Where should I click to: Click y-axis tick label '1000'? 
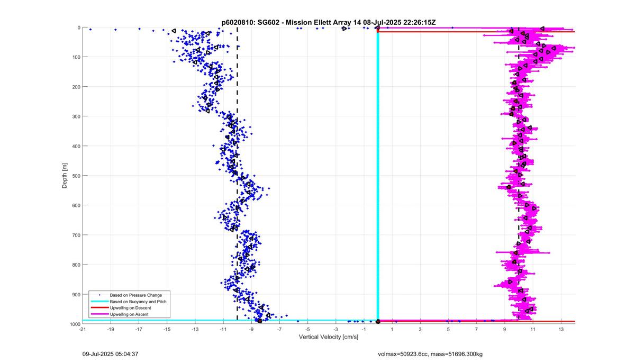(x=74, y=324)
